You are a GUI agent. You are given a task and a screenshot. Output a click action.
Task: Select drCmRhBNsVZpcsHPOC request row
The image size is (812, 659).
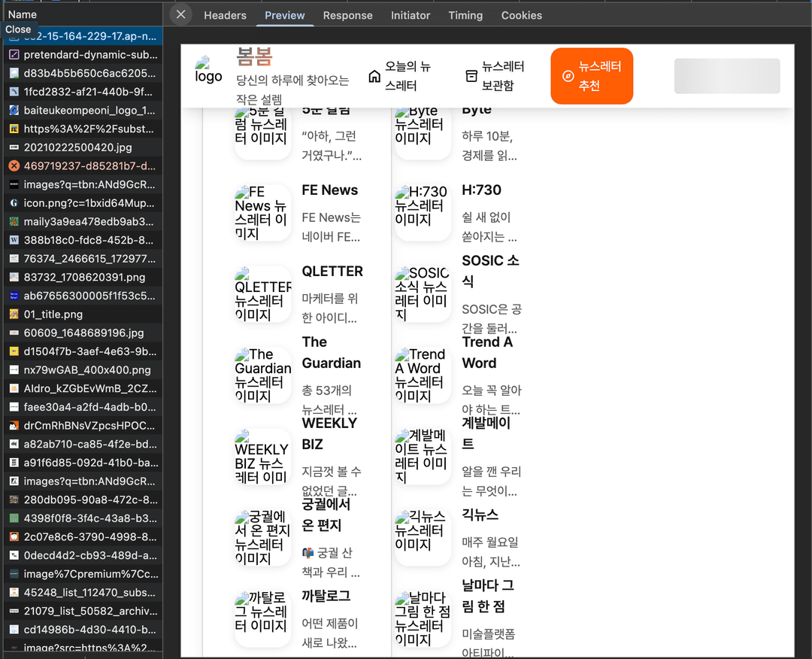tap(83, 425)
